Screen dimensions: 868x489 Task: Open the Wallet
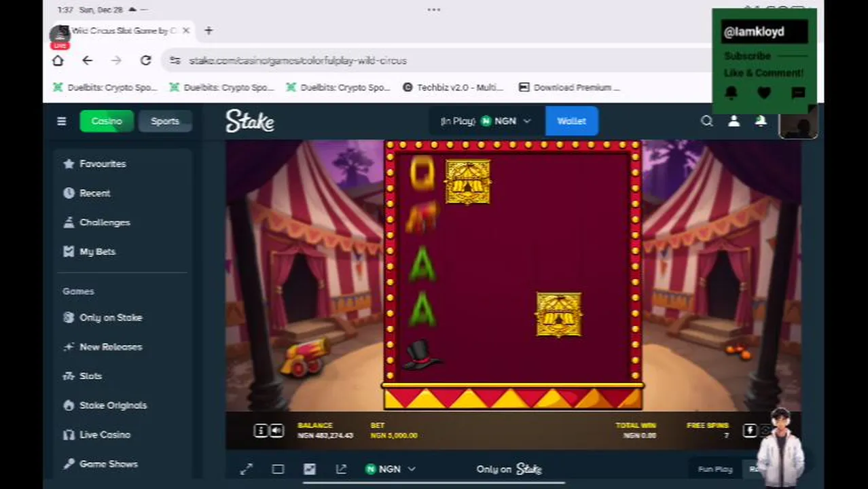click(x=571, y=121)
